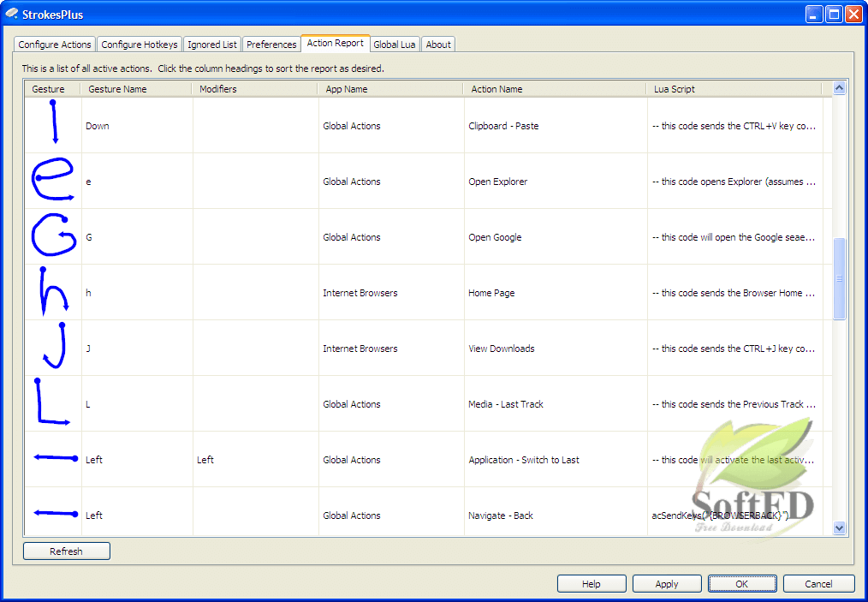Screen dimensions: 868x602
Task: Click the Cancel button
Action: (x=818, y=584)
